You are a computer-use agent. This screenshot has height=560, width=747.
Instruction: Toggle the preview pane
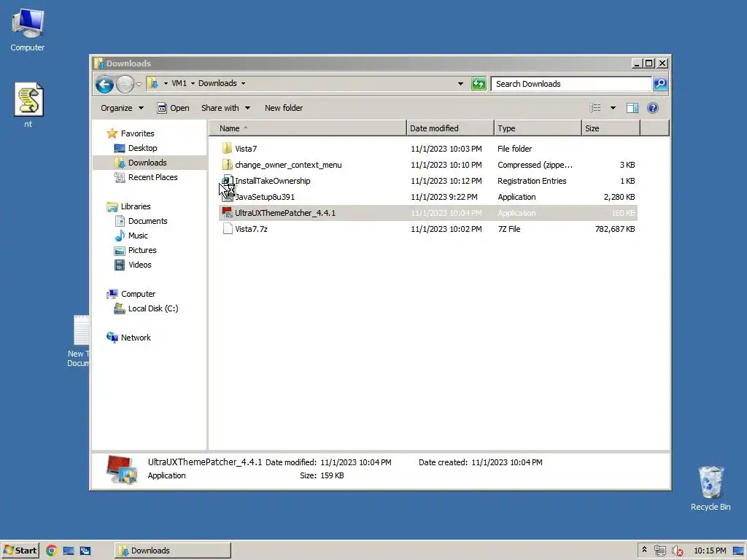tap(632, 108)
